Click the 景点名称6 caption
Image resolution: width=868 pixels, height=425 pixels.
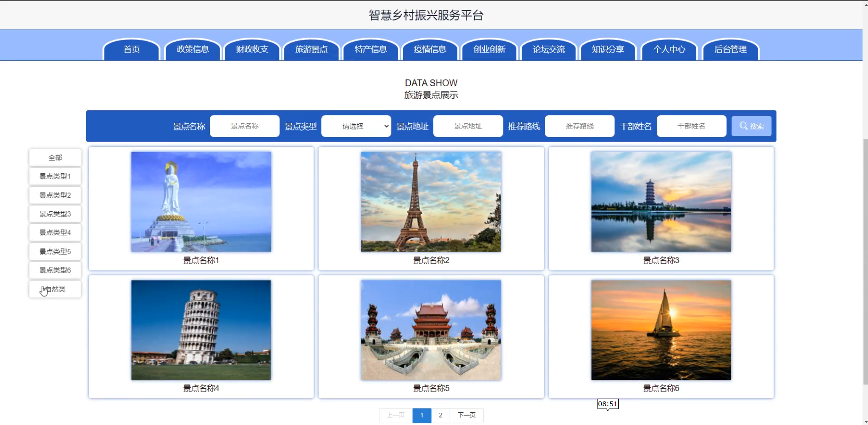click(x=661, y=388)
